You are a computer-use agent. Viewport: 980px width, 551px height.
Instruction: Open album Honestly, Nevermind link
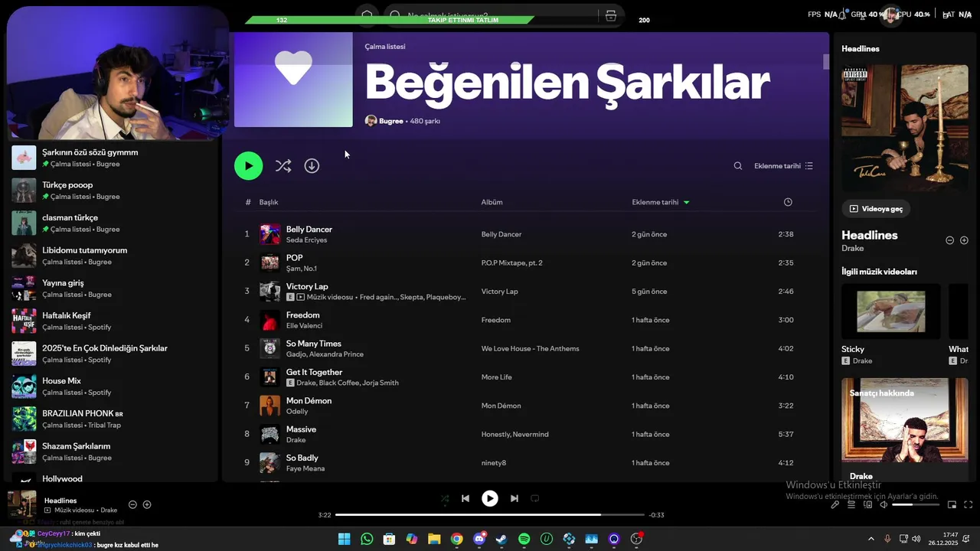click(x=514, y=435)
